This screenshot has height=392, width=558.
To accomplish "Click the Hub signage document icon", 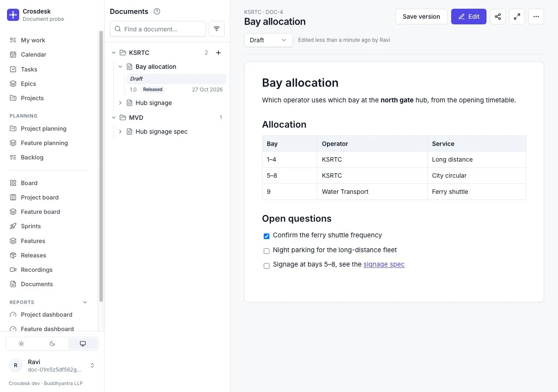I will coord(129,103).
